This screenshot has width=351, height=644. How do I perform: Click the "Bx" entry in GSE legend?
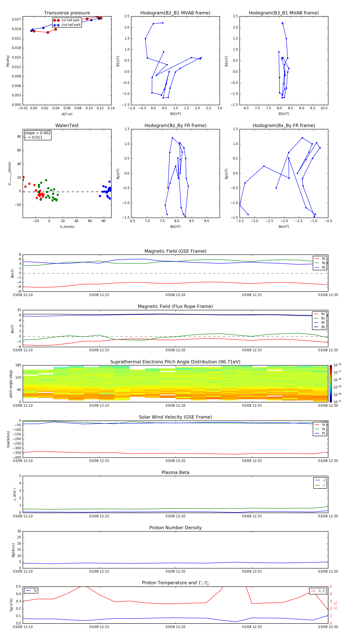[x=320, y=259]
